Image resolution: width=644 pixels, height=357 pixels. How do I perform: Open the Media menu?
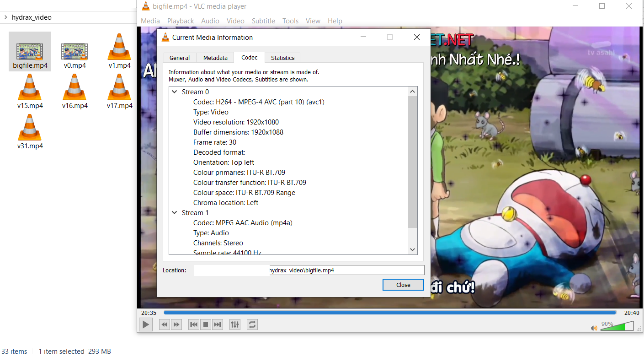150,21
